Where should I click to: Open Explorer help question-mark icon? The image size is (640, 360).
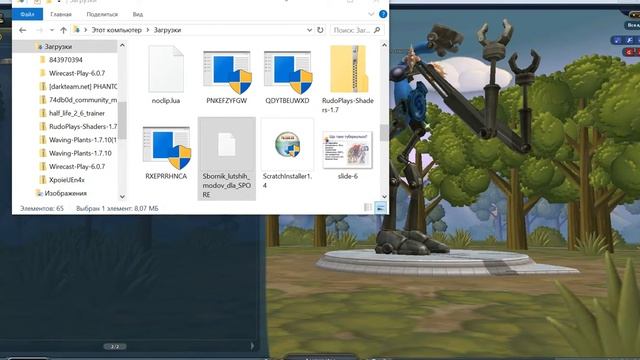click(383, 14)
